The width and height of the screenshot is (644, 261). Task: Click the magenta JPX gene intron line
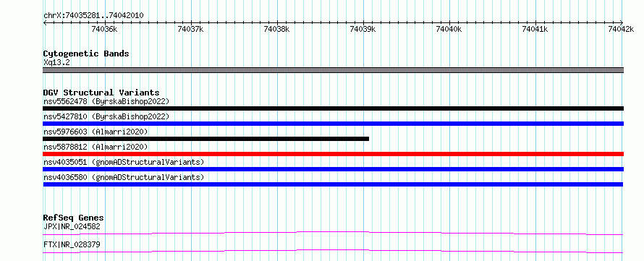(x=333, y=233)
